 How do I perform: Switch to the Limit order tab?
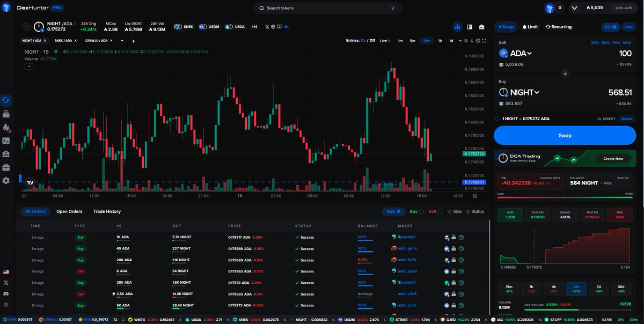pos(530,27)
